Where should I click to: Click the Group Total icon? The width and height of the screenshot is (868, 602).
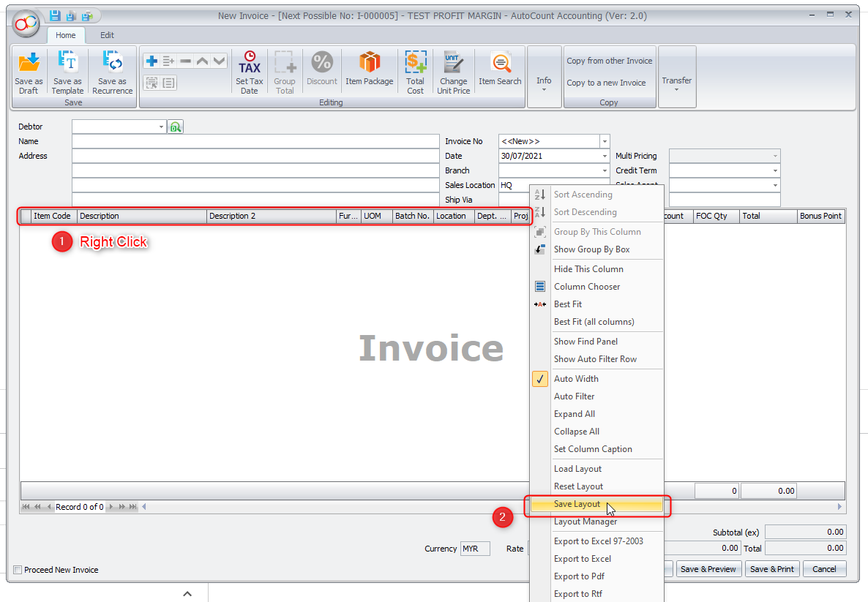pyautogui.click(x=285, y=72)
